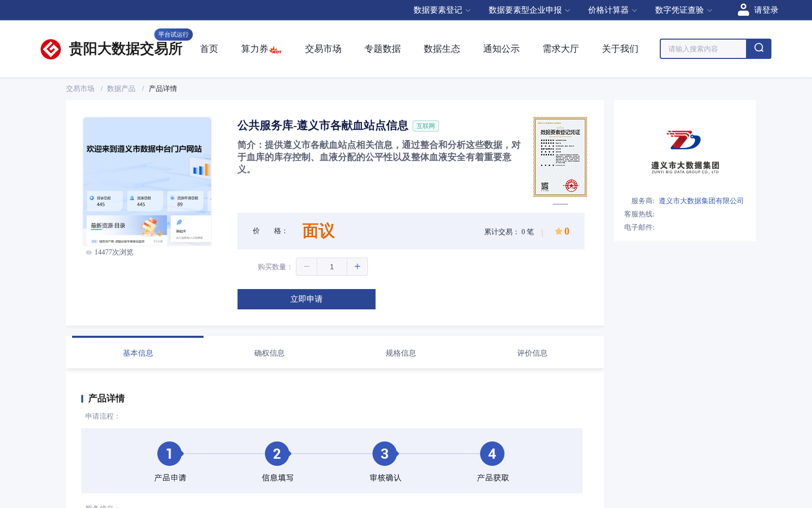
Task: Switch to the 规格信息 tab
Action: [401, 353]
